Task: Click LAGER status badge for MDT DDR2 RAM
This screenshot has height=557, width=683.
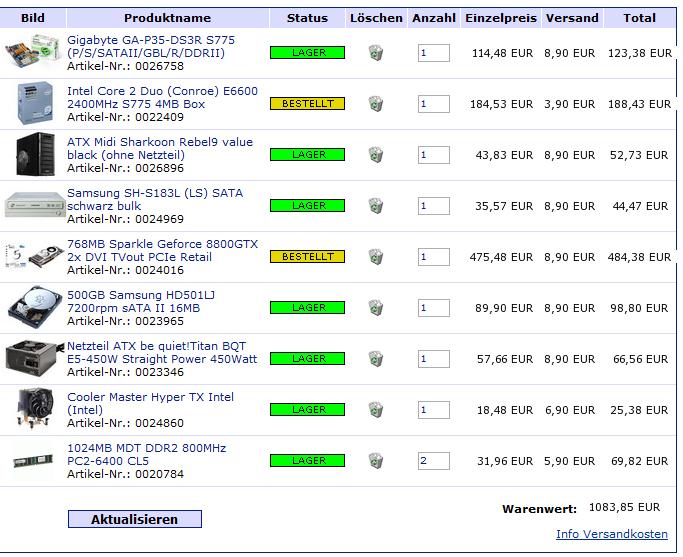Action: pos(308,460)
